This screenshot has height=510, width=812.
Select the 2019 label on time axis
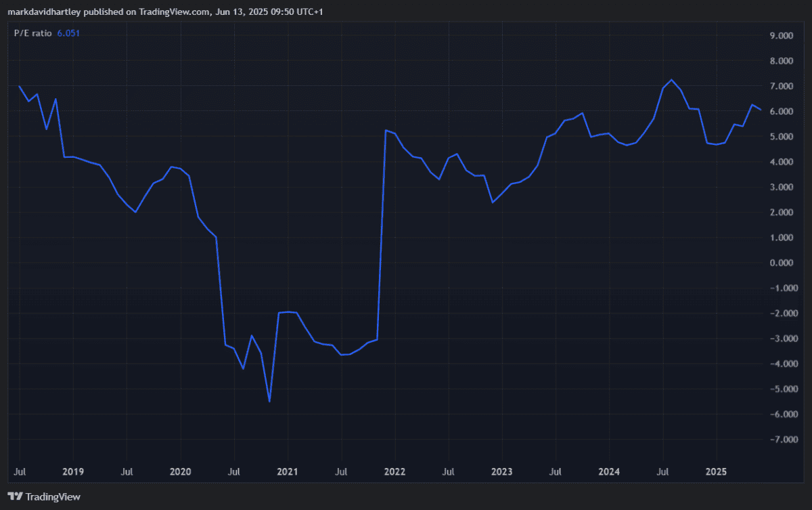pyautogui.click(x=73, y=469)
